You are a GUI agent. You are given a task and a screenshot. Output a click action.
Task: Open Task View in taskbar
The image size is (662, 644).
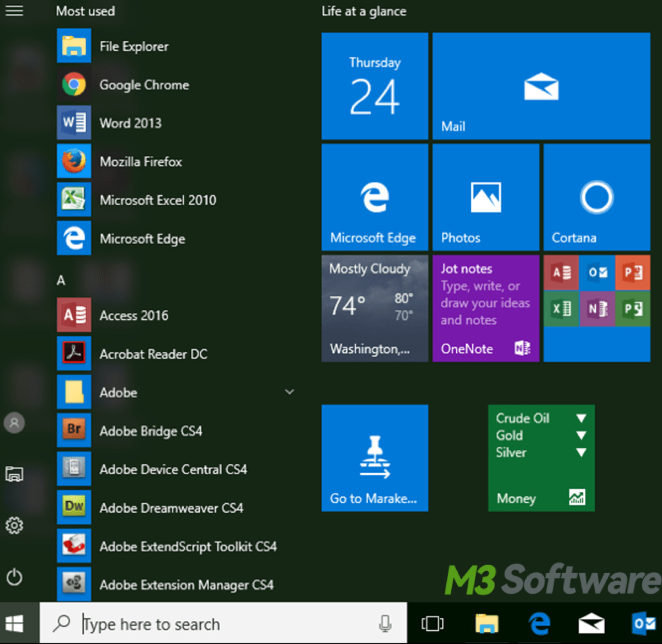[x=433, y=624]
